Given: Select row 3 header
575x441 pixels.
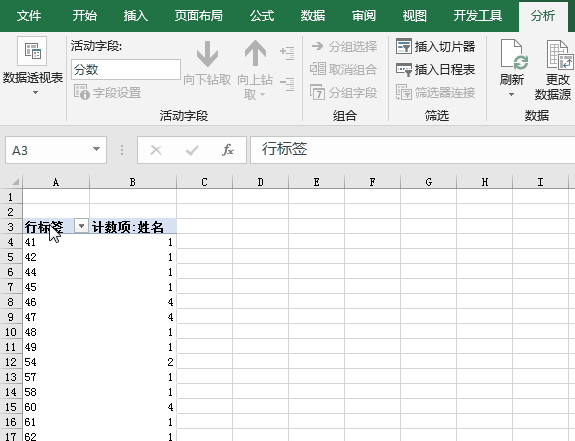Looking at the screenshot, I should tap(11, 227).
